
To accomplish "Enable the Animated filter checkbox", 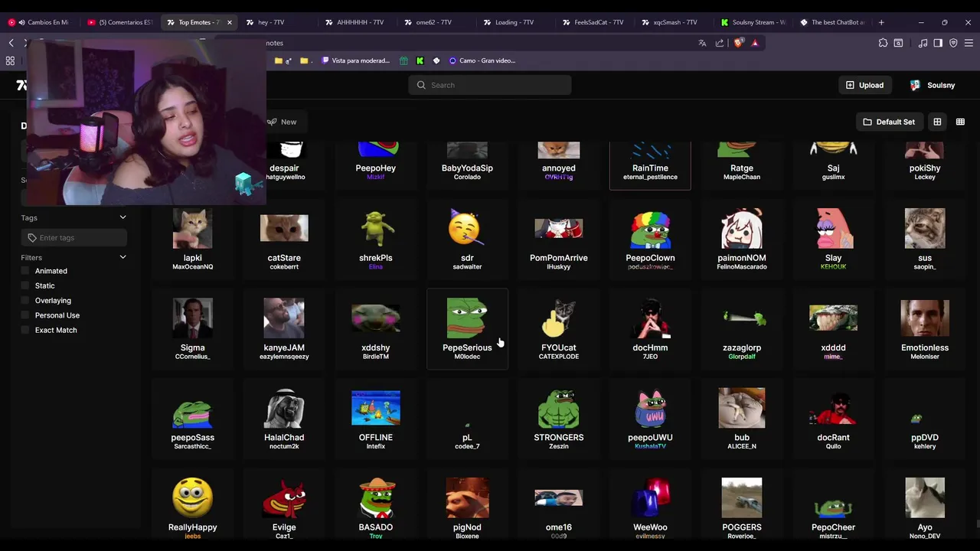I will 25,271.
